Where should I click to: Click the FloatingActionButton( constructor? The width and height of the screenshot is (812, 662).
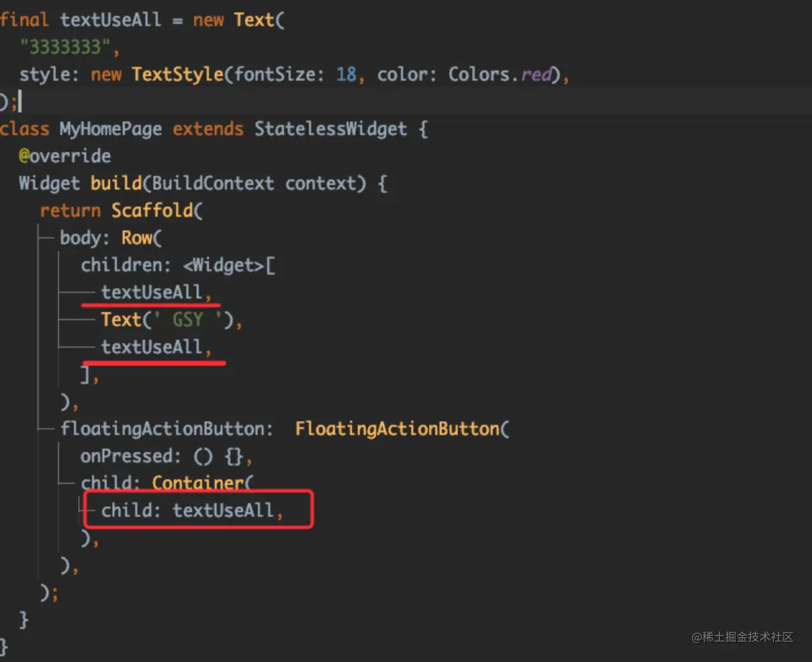(x=402, y=429)
